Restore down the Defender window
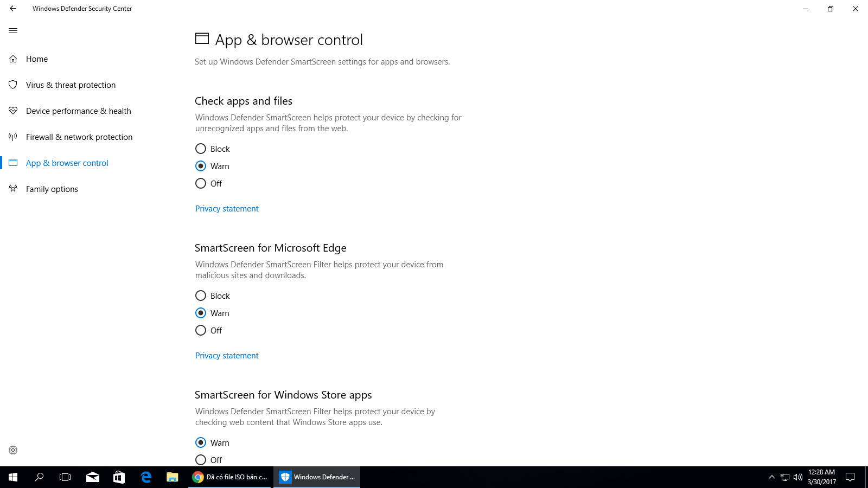The image size is (868, 488). [x=831, y=9]
